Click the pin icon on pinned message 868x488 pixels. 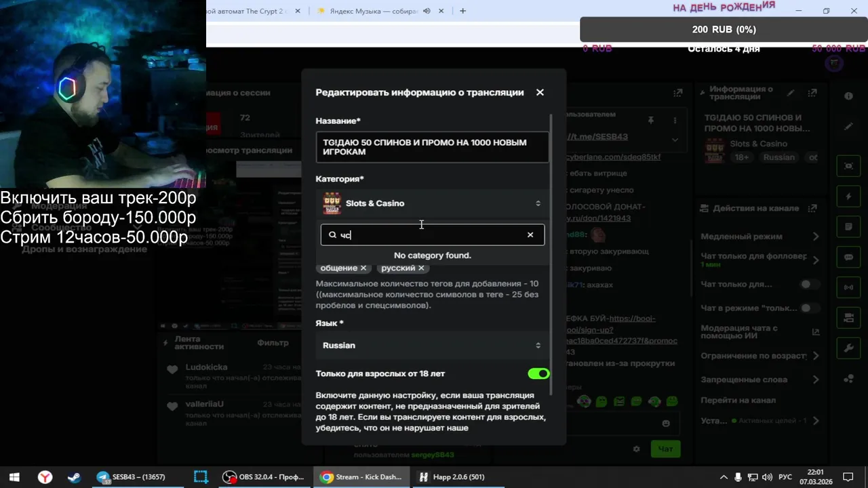(651, 120)
